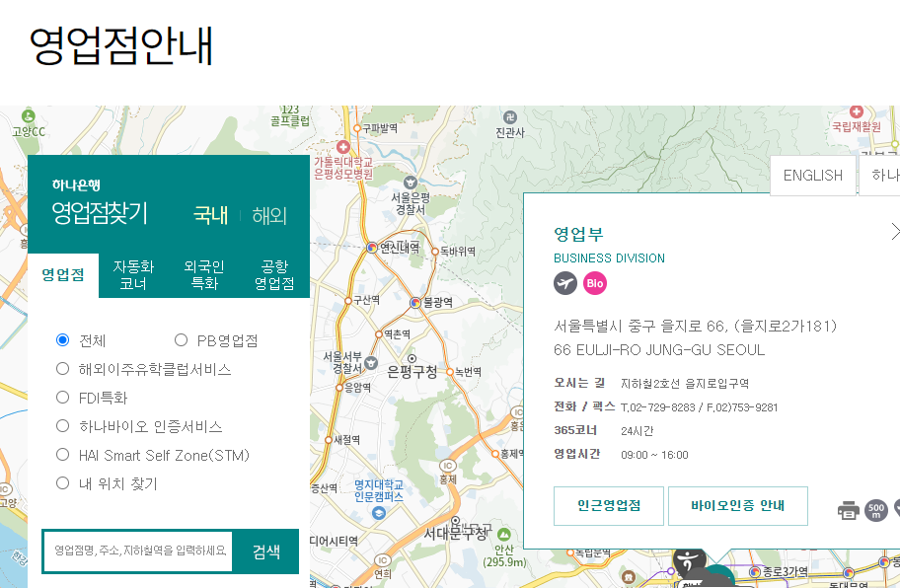Click the 서울서부경찰서 police icon
The image size is (900, 588).
(371, 362)
